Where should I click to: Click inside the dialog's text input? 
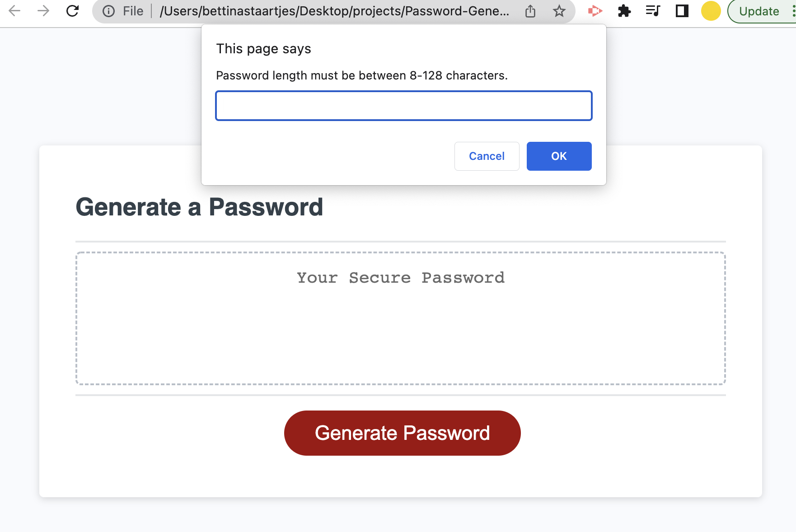pyautogui.click(x=404, y=105)
